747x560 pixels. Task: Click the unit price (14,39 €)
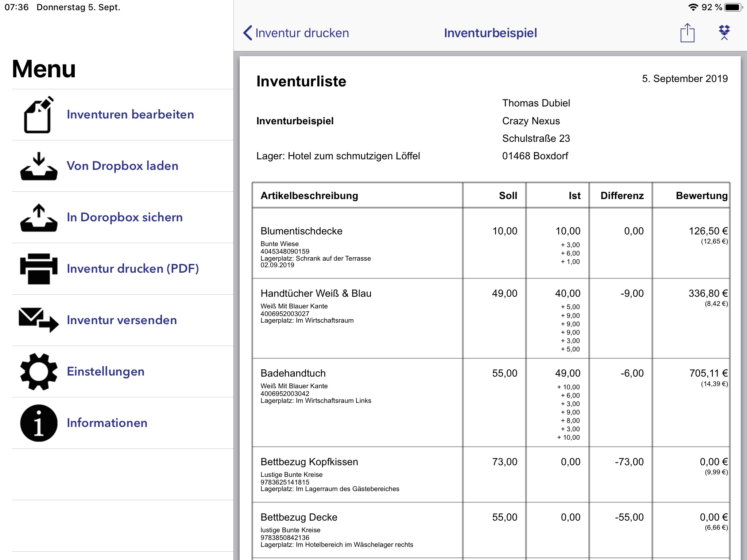coord(714,384)
